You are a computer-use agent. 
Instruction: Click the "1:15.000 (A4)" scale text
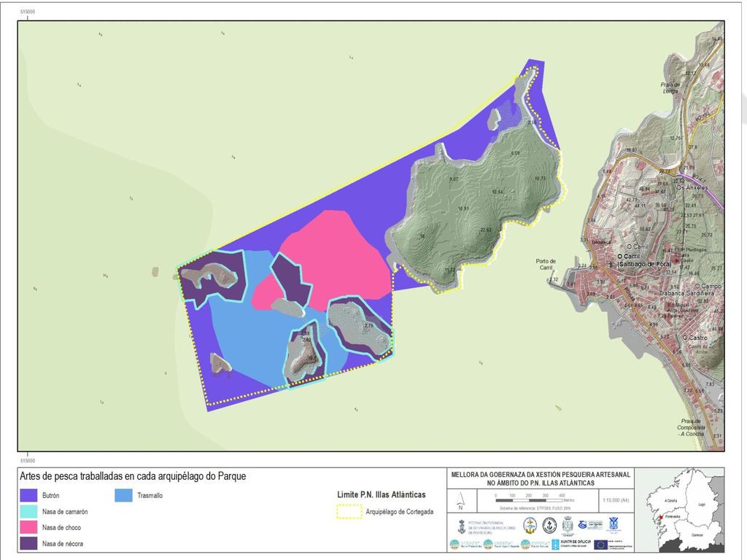616,500
